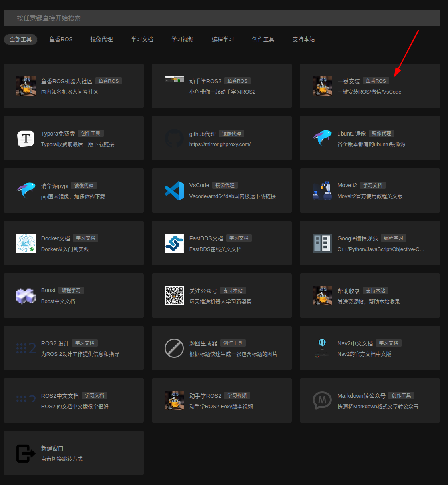Screen dimensions: 448x485
Task: Select the 全部工具 tab
Action: [21, 39]
